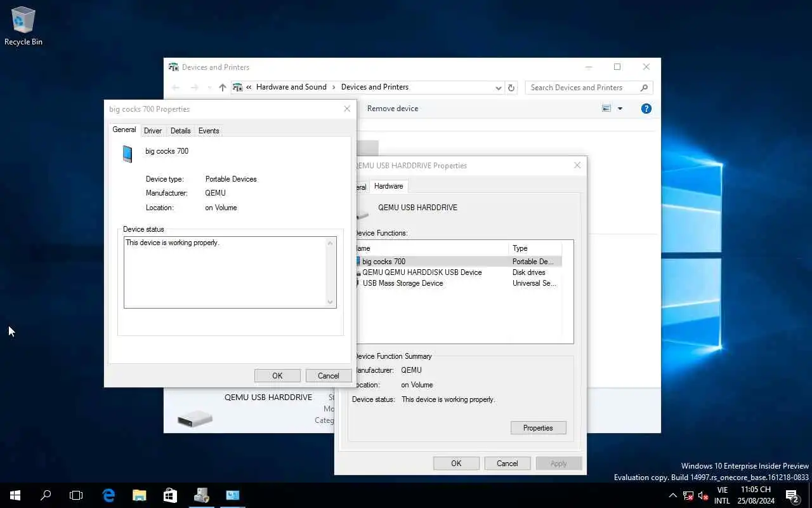
Task: Open Help with the blue question mark
Action: coord(646,109)
